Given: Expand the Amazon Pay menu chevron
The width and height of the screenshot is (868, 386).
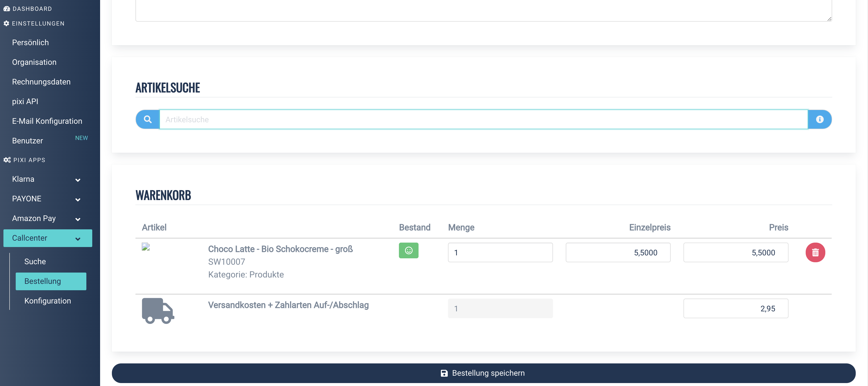Looking at the screenshot, I should point(78,220).
